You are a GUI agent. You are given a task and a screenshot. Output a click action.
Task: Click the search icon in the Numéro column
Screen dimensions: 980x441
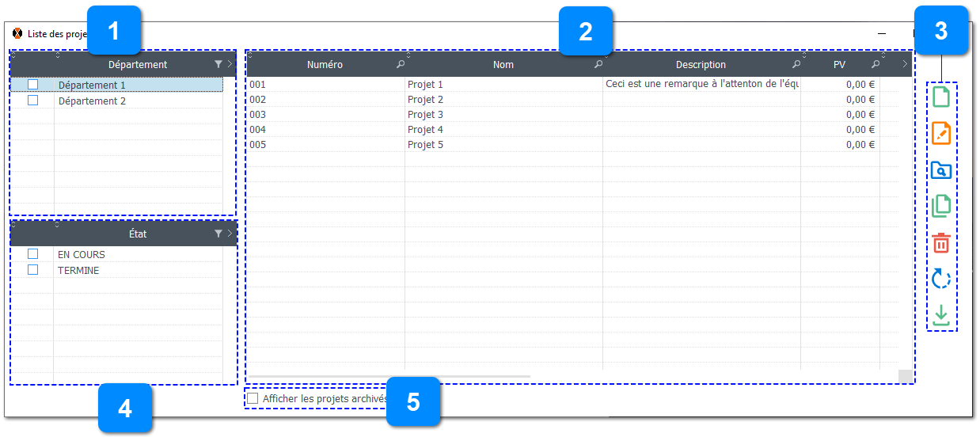pyautogui.click(x=401, y=65)
